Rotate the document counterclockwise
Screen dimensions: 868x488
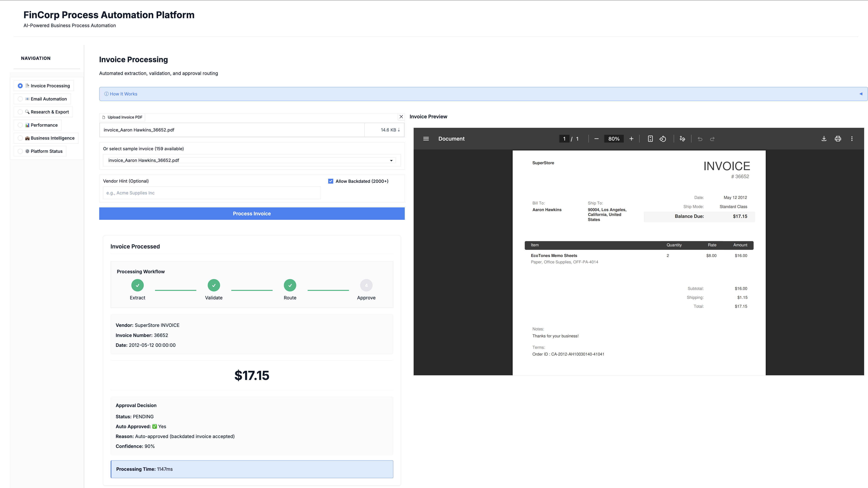[663, 139]
